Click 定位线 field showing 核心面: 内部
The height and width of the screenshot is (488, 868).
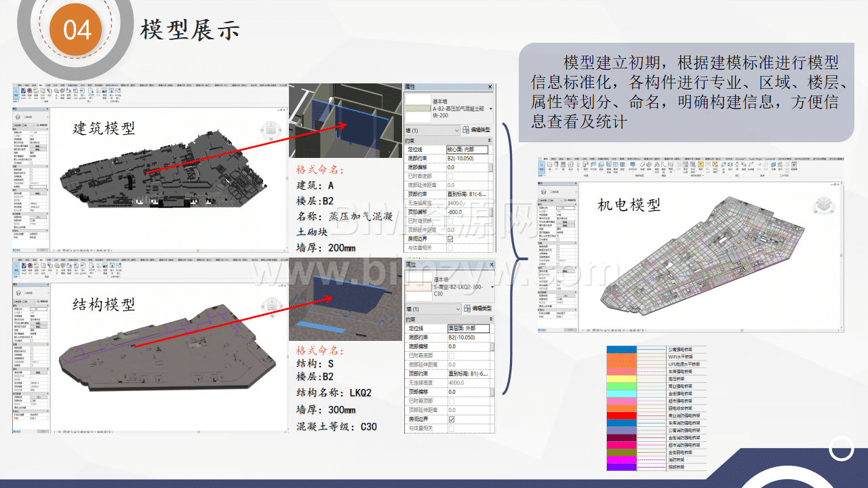(467, 148)
